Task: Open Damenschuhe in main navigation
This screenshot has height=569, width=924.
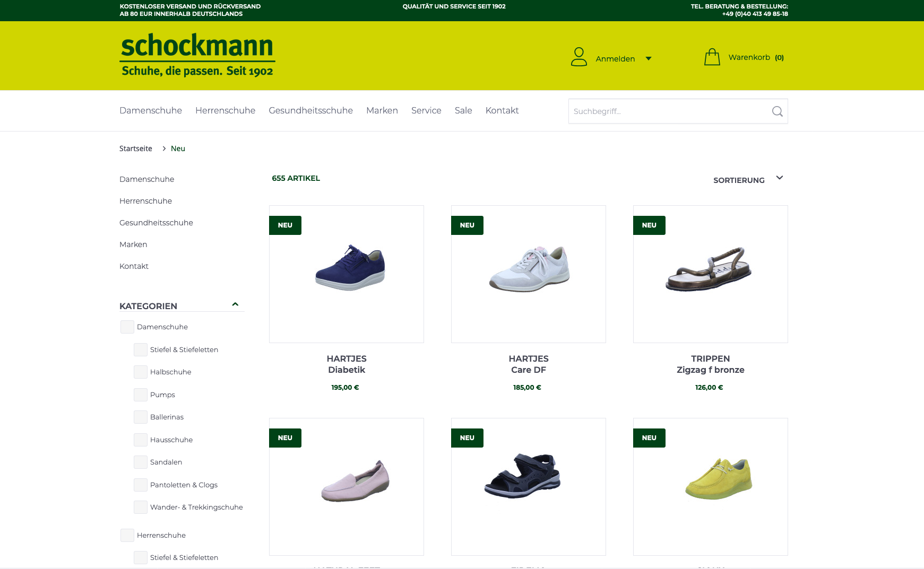Action: coord(151,110)
